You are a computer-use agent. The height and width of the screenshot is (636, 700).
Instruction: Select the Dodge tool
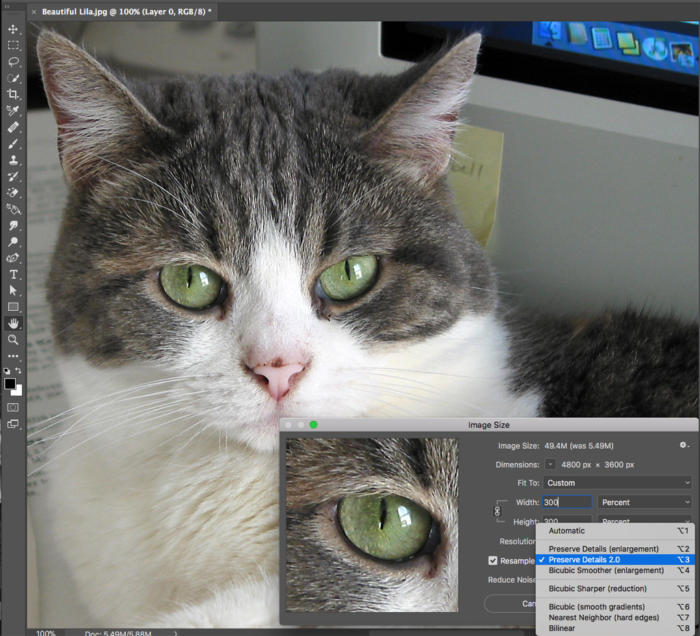click(13, 241)
